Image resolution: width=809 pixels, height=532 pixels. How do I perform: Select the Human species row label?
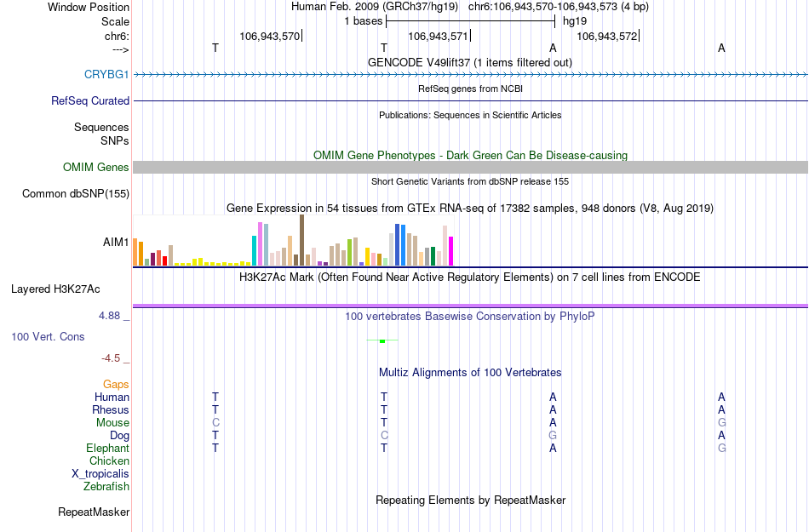coord(112,397)
